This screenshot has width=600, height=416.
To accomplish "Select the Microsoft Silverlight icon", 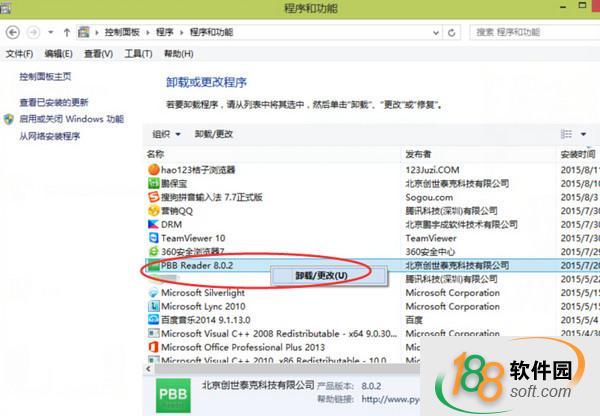I will (153, 293).
